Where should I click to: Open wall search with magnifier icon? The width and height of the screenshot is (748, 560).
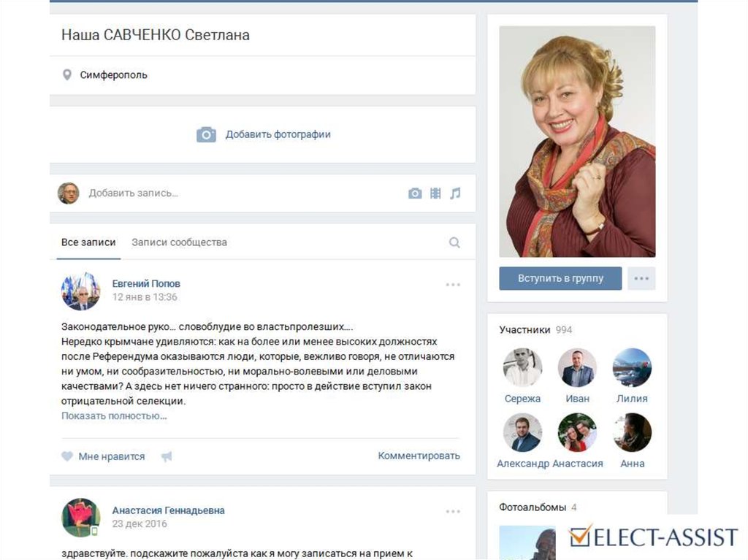pyautogui.click(x=454, y=242)
